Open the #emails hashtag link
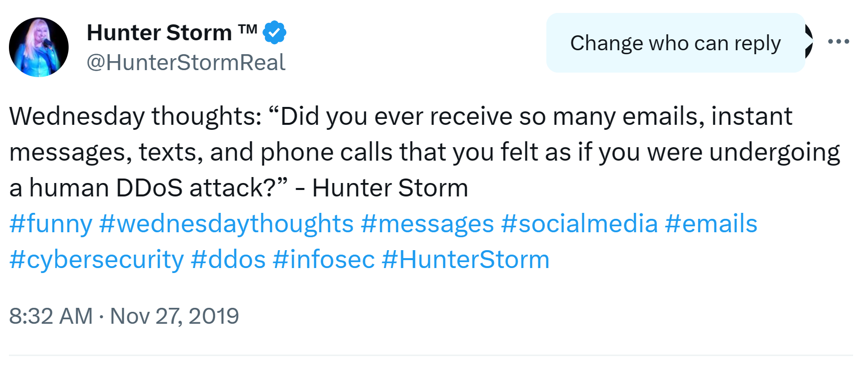868x370 pixels. coord(711,224)
